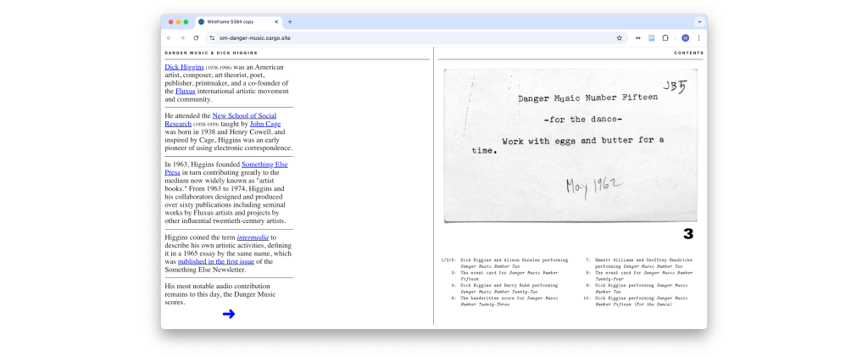Viewport: 868px width, 357px height.
Task: Open the blue bookmark extension icon
Action: pos(652,37)
